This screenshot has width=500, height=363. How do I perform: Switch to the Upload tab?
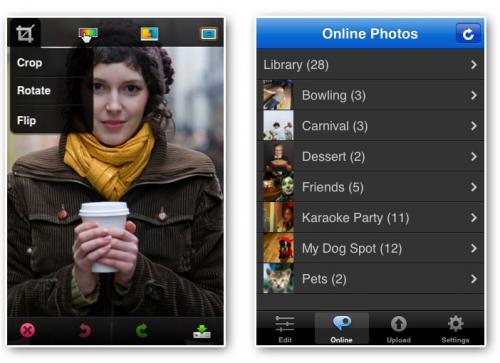(x=399, y=329)
